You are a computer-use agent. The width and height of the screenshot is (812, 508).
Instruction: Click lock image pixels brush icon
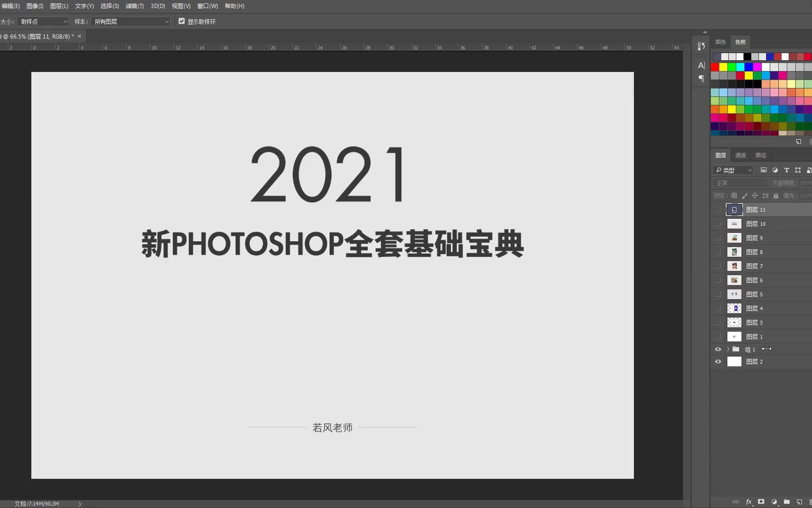pyautogui.click(x=744, y=196)
